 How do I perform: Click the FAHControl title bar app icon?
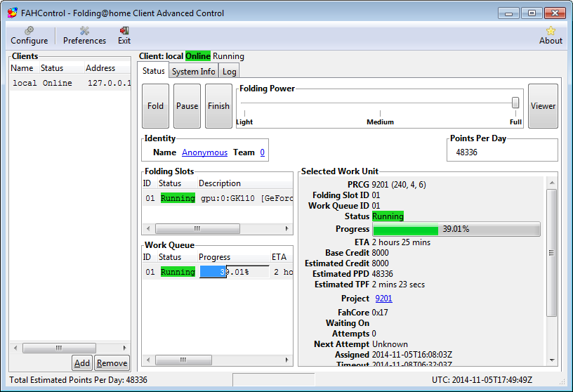click(13, 13)
